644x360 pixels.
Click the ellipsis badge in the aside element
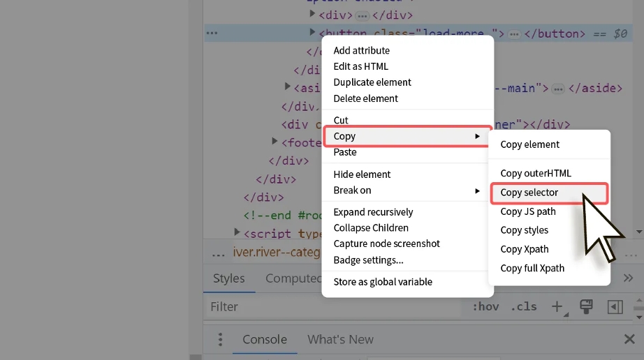(x=557, y=88)
